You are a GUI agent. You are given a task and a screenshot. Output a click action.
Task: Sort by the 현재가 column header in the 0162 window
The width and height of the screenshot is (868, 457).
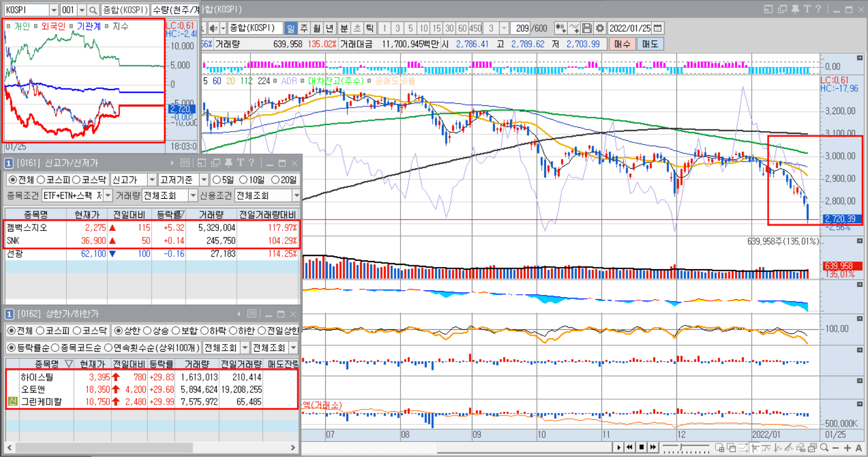tap(92, 364)
